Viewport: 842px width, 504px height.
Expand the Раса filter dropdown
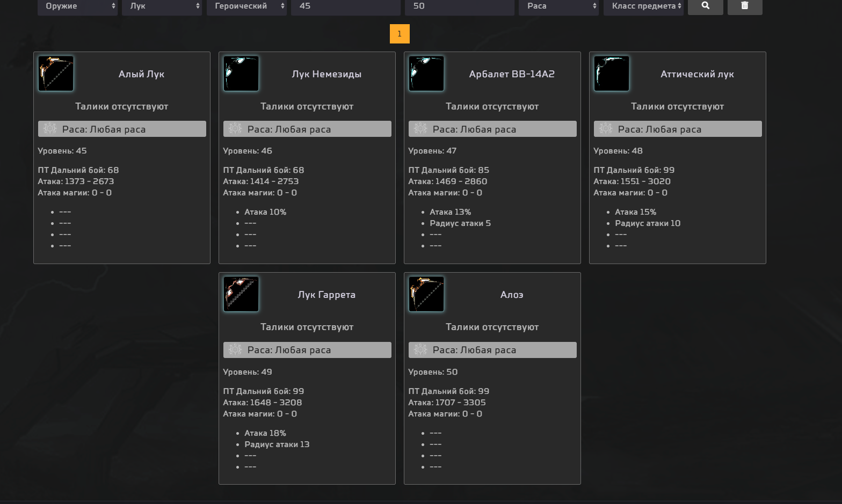[558, 6]
